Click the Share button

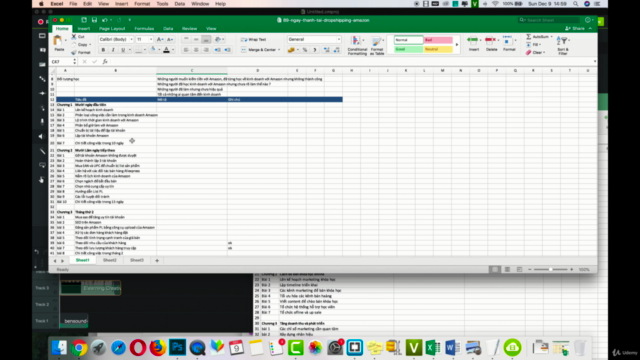point(575,29)
